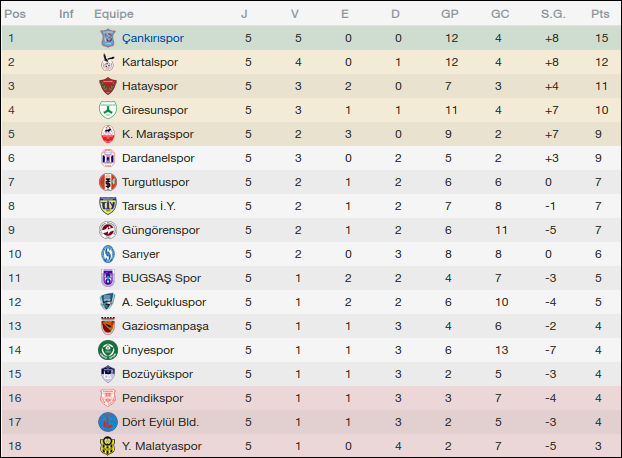Click the Güngörenspor team logo
This screenshot has height=458, width=622.
[108, 230]
